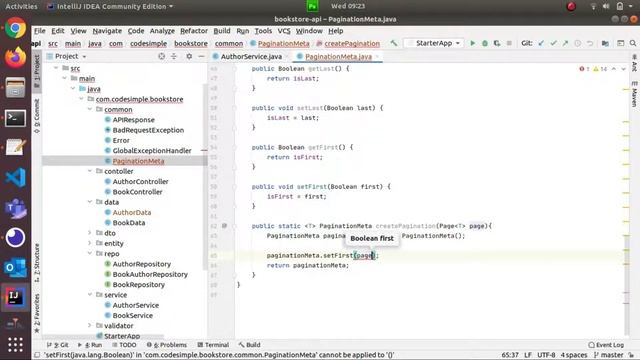Image resolution: width=640 pixels, height=360 pixels.
Task: Switch to AuthorService.java tab
Action: coord(251,57)
